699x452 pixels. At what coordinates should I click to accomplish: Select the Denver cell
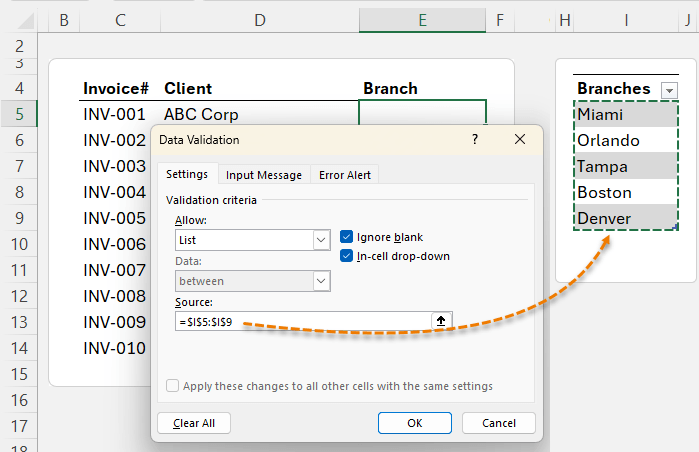(626, 218)
